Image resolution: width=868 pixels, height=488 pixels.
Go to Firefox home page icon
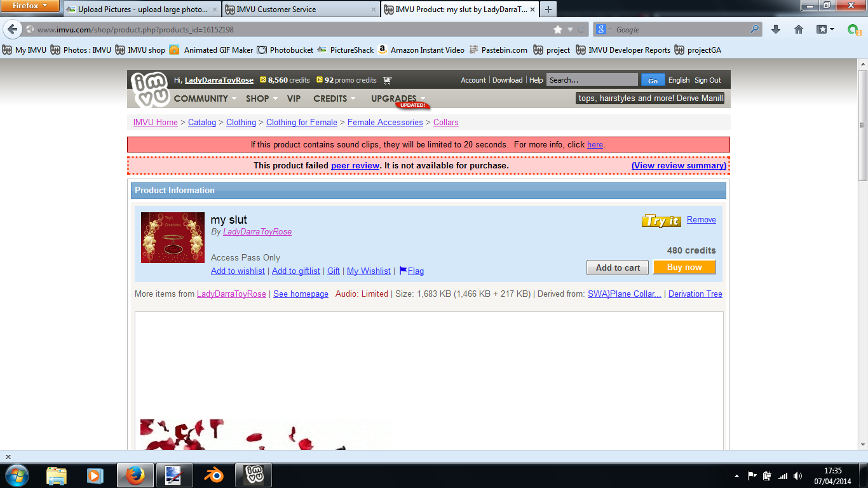click(x=799, y=29)
